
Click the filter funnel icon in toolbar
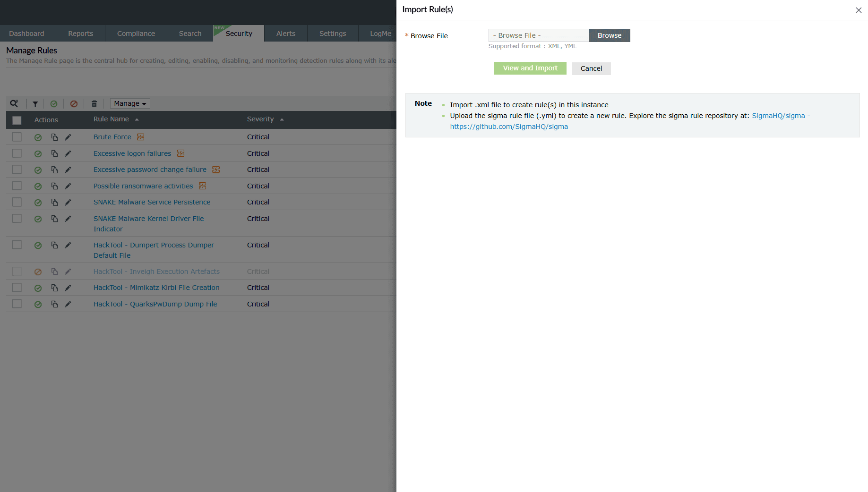point(34,103)
